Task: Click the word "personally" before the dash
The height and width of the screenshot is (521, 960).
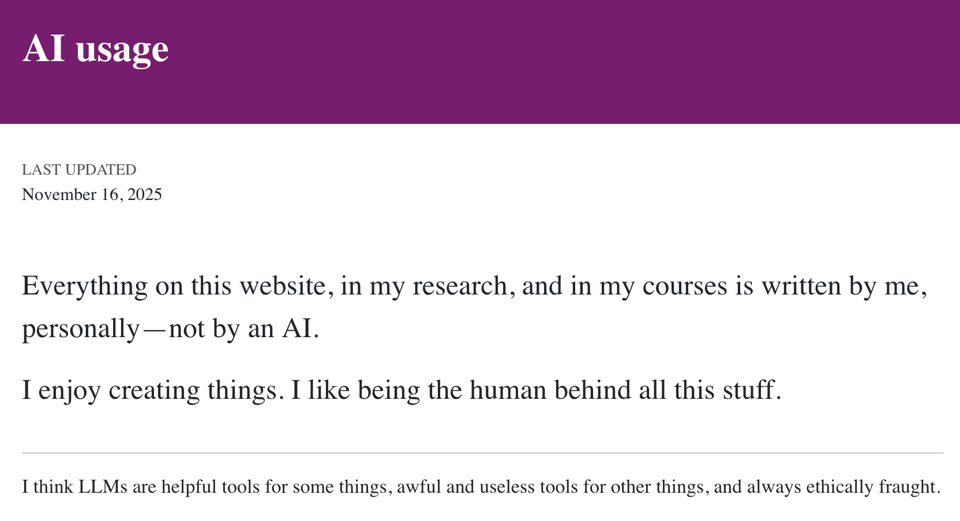Action: (x=80, y=329)
